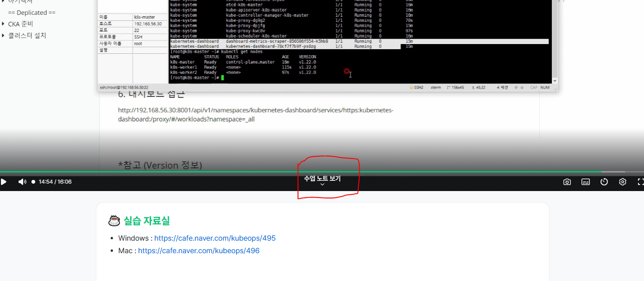Viewport: 644px width, 281px height.
Task: Click the 사용자 이름 value root
Action: (x=138, y=43)
